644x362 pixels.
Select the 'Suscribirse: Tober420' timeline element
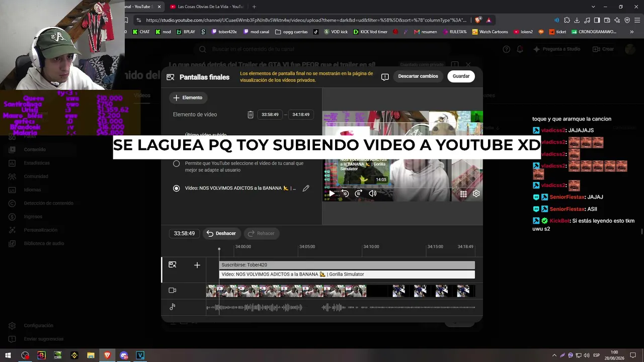point(347,265)
